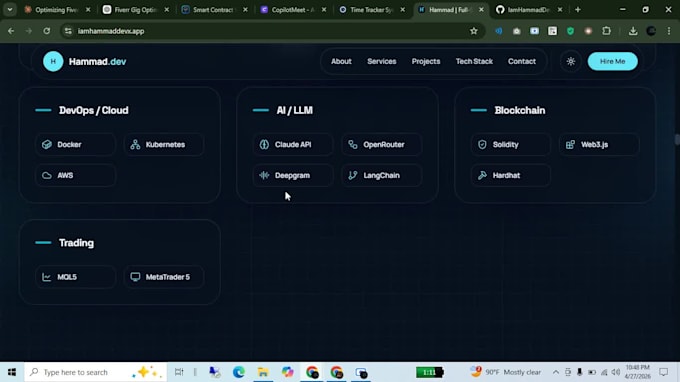Click the MQL5 chip
The height and width of the screenshot is (382, 680).
tap(75, 277)
